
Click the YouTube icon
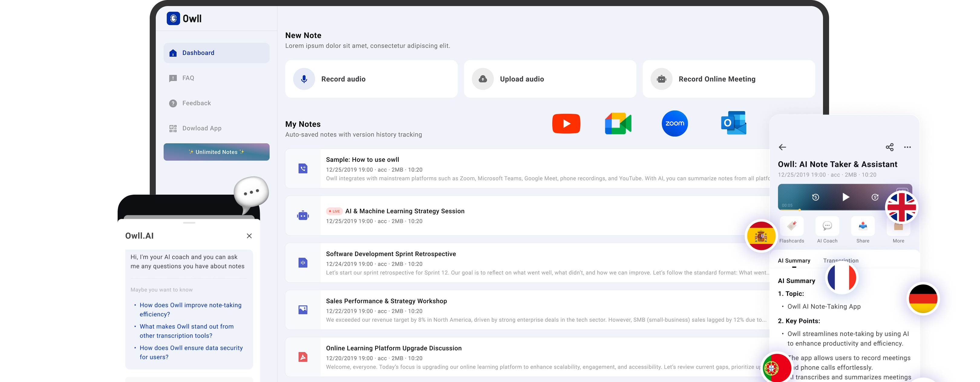[x=566, y=123]
